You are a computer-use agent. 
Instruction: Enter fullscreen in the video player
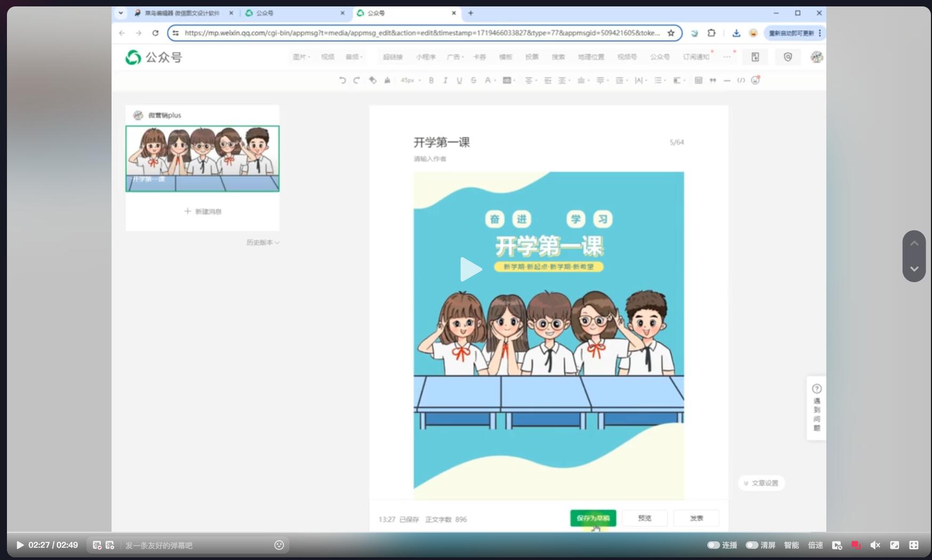point(914,545)
